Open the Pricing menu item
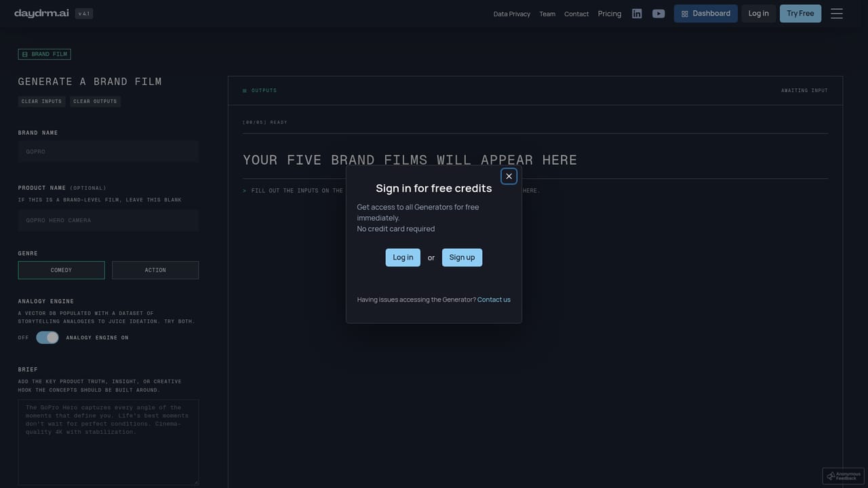The height and width of the screenshot is (488, 868). (610, 14)
